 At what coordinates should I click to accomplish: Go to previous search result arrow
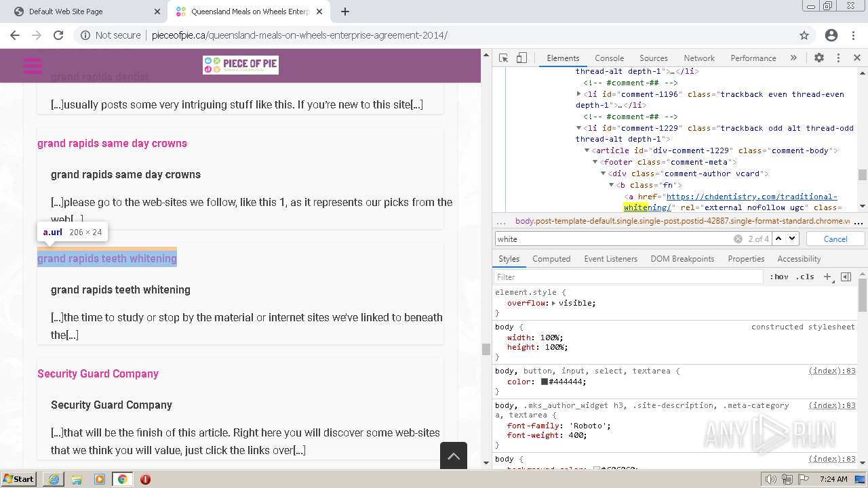(x=778, y=239)
